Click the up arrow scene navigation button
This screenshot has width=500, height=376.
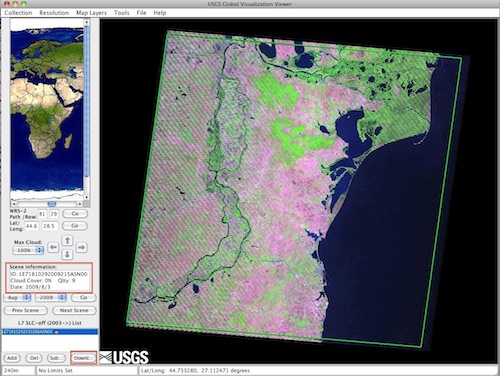click(67, 240)
